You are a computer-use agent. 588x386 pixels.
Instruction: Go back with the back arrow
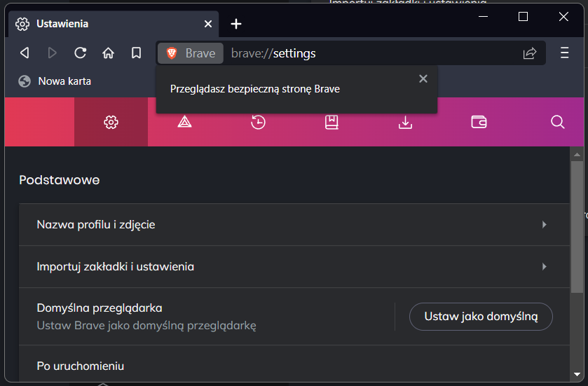[25, 53]
